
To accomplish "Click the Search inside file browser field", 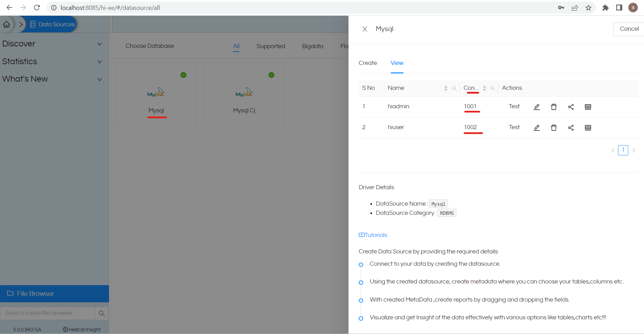I will click(x=47, y=313).
